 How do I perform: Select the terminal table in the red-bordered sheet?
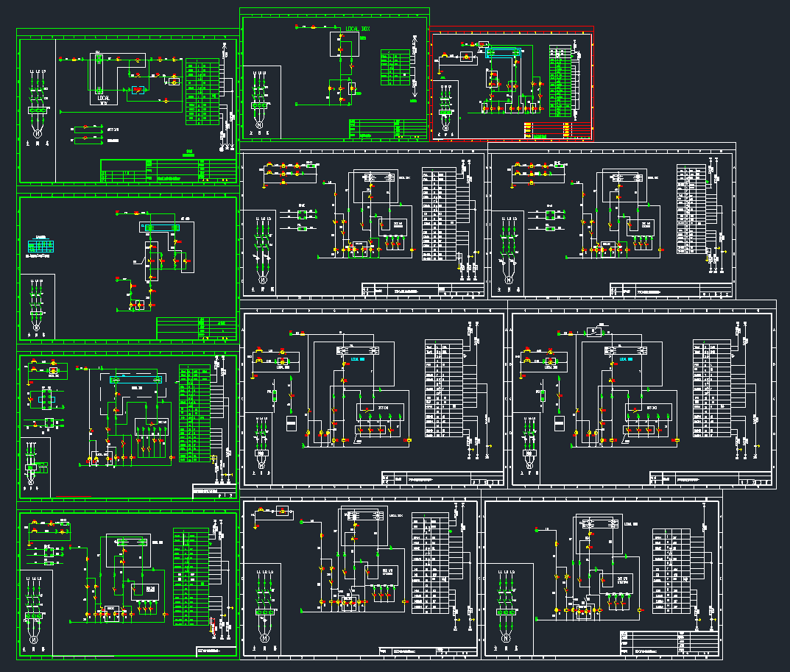[560, 79]
